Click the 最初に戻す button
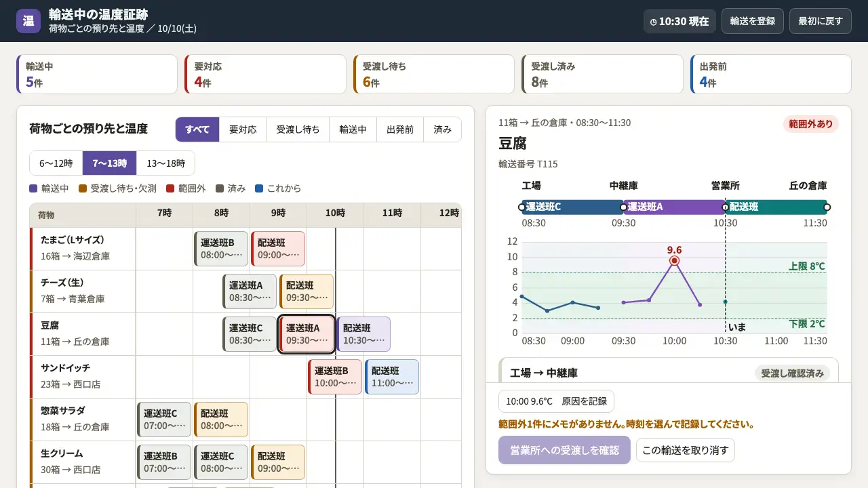 point(821,21)
